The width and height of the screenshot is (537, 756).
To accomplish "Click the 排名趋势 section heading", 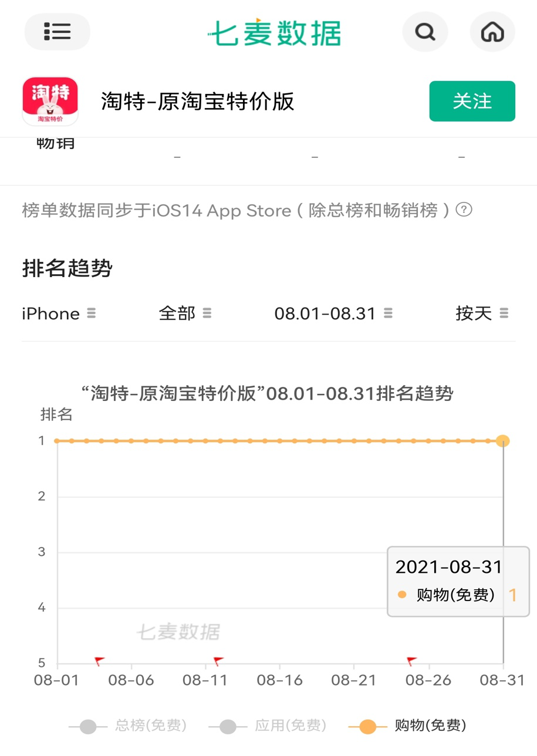I will pos(67,269).
